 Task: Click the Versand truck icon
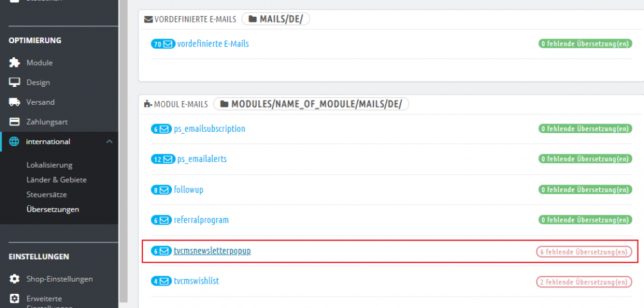click(14, 102)
